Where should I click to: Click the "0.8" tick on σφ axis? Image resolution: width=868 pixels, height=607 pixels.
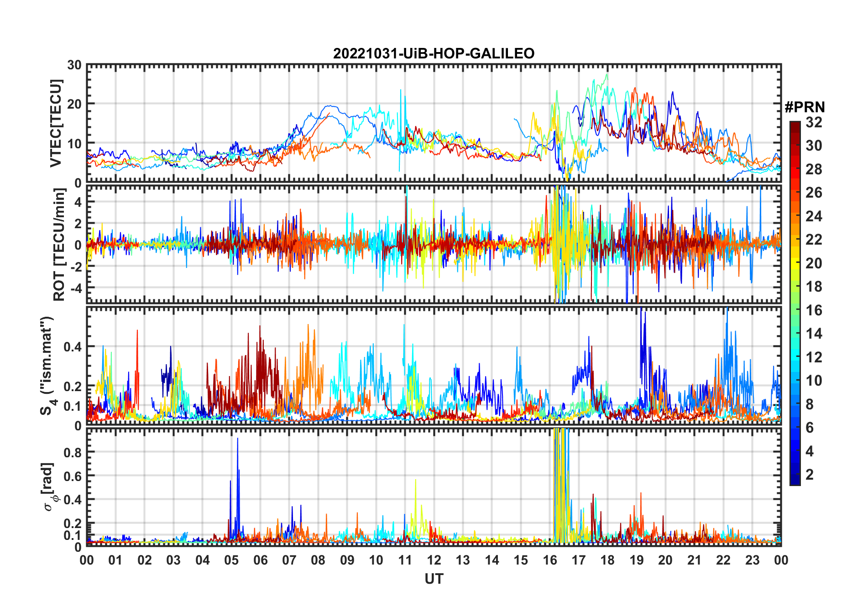73,452
